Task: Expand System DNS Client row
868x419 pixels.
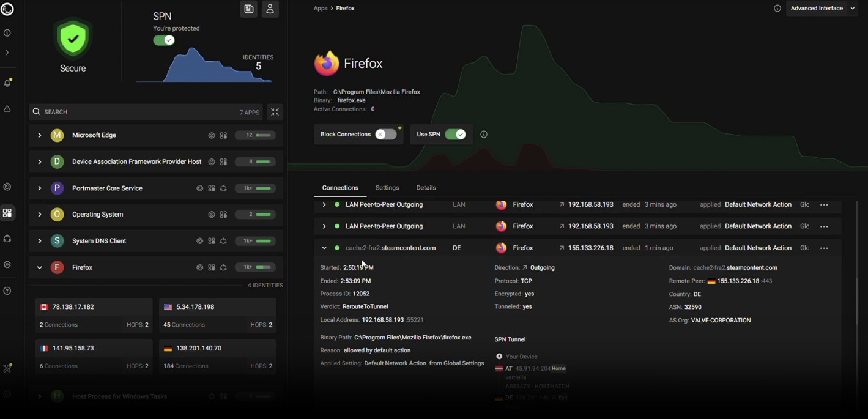Action: click(39, 241)
